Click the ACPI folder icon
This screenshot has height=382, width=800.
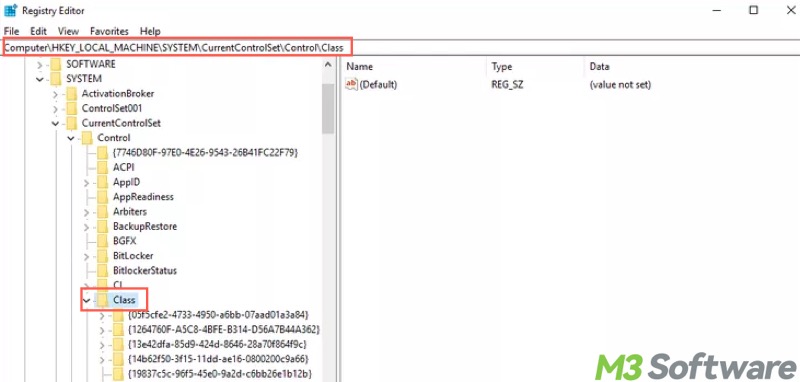(103, 168)
